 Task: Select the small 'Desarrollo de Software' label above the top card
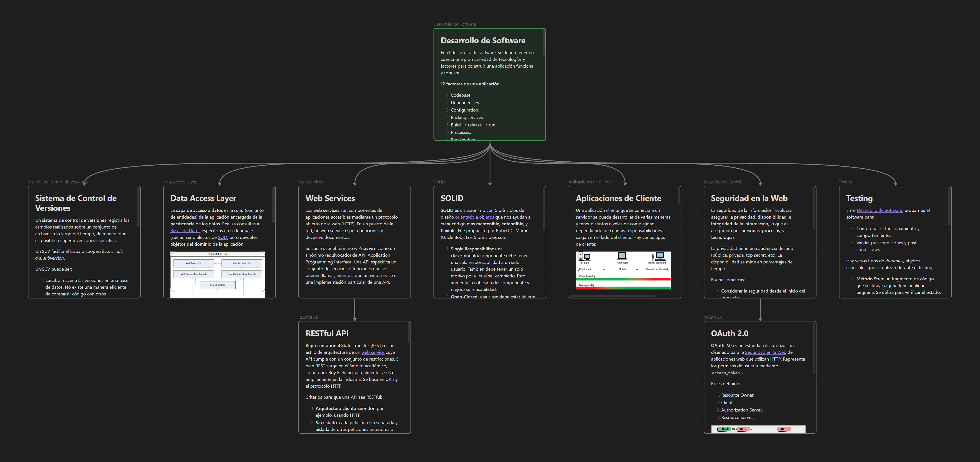pos(455,24)
